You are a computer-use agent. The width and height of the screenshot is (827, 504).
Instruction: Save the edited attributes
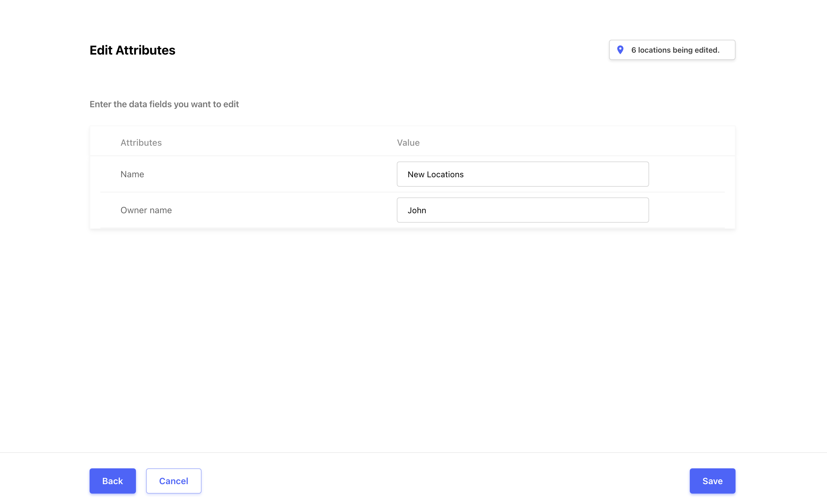712,481
